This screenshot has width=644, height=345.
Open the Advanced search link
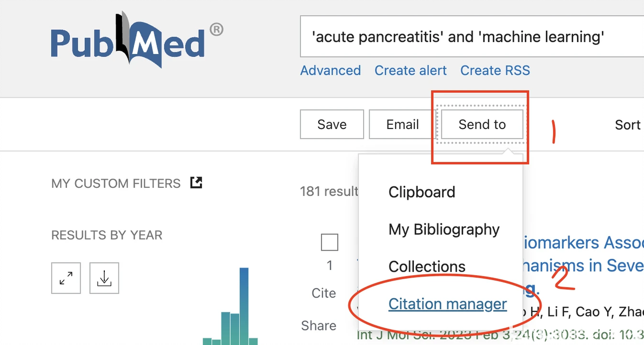tap(331, 71)
